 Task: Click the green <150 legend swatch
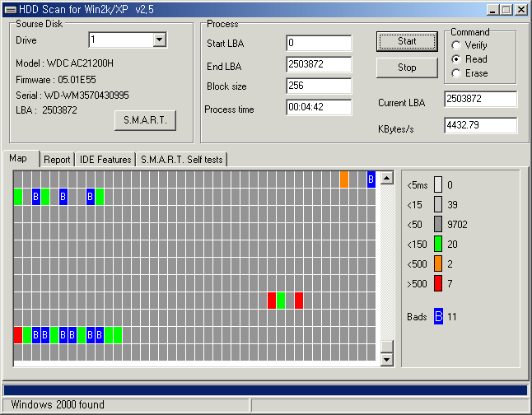pos(438,244)
